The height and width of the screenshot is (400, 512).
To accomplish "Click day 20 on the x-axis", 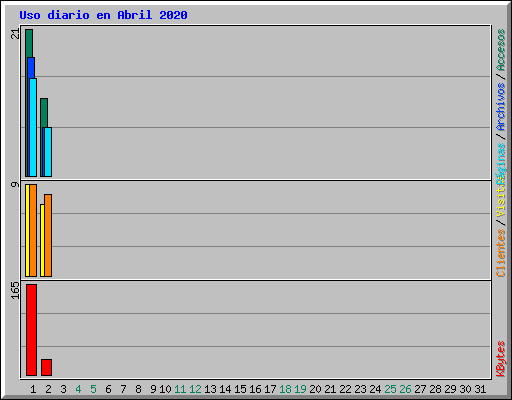I will 315,389.
